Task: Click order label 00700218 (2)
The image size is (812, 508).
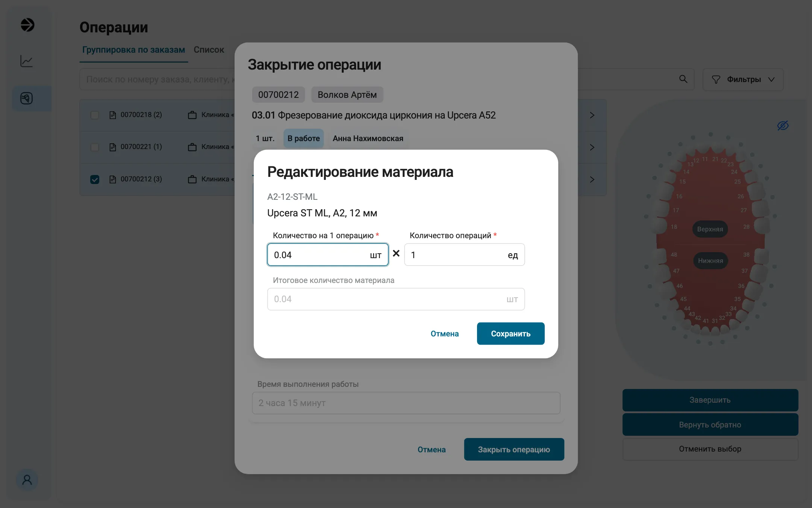Action: point(141,115)
